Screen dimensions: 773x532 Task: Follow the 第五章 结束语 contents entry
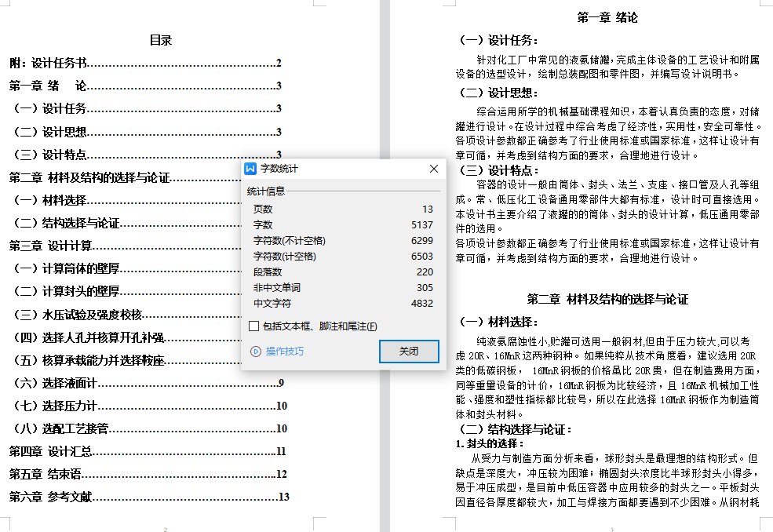[46, 474]
